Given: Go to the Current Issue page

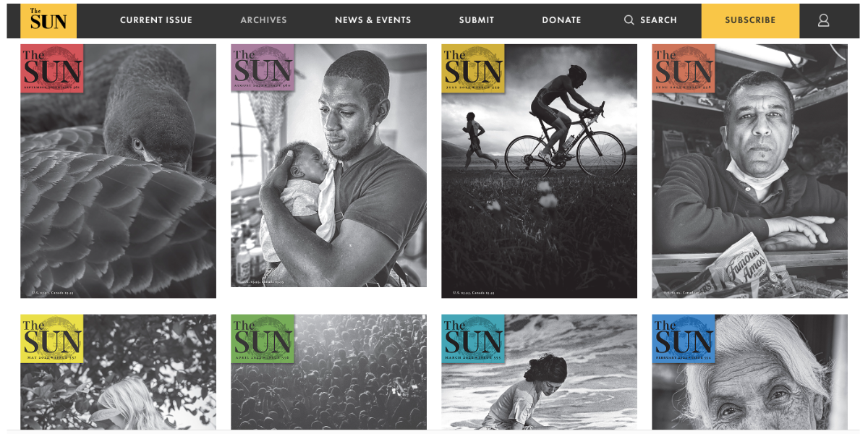Looking at the screenshot, I should click(x=156, y=20).
